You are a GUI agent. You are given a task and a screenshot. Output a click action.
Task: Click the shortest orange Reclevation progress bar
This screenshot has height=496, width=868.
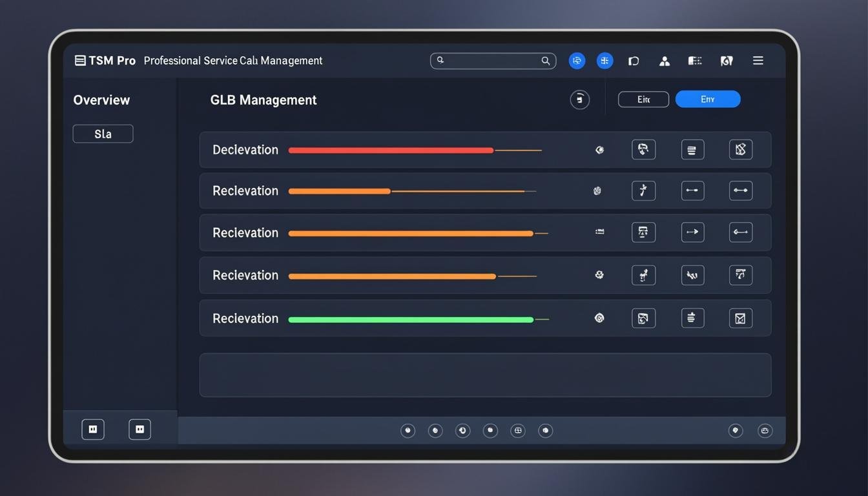click(x=339, y=191)
